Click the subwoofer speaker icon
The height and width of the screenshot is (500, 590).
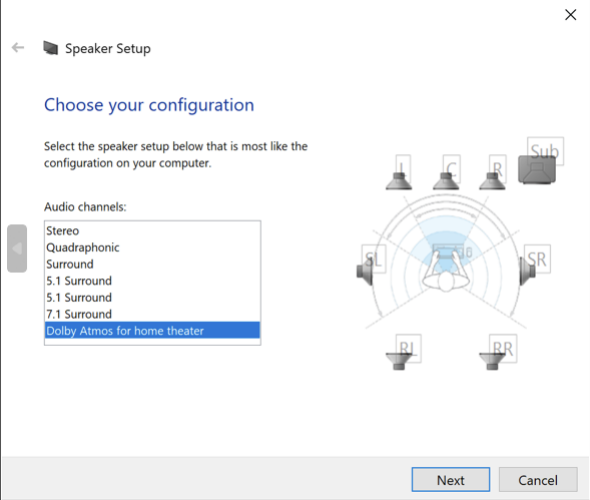[537, 170]
